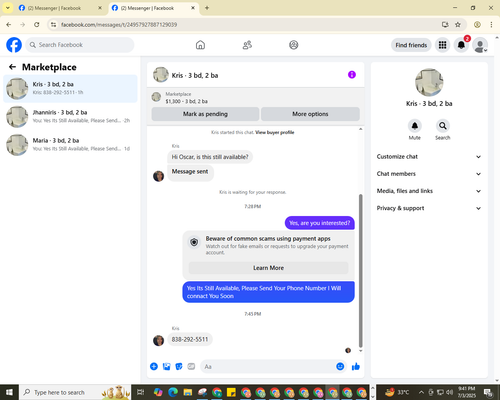The height and width of the screenshot is (400, 500).
Task: View site information icon in address bar
Action: (x=54, y=25)
